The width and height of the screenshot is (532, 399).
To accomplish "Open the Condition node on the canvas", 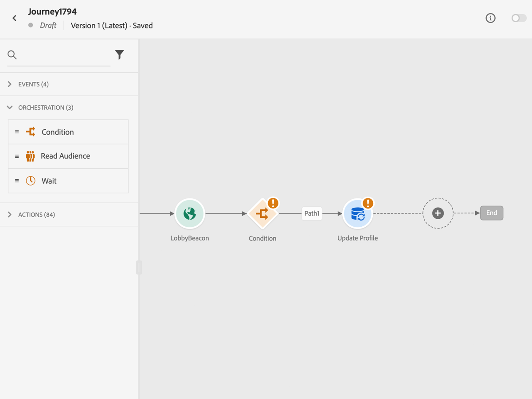I will point(262,213).
